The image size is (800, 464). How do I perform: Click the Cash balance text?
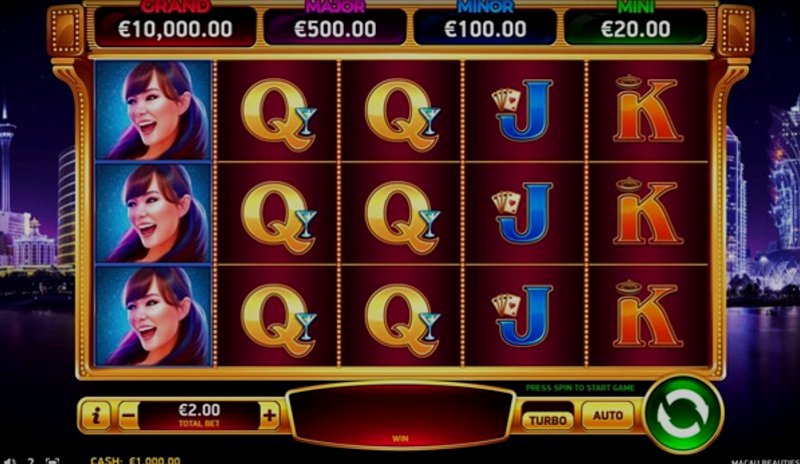135,460
